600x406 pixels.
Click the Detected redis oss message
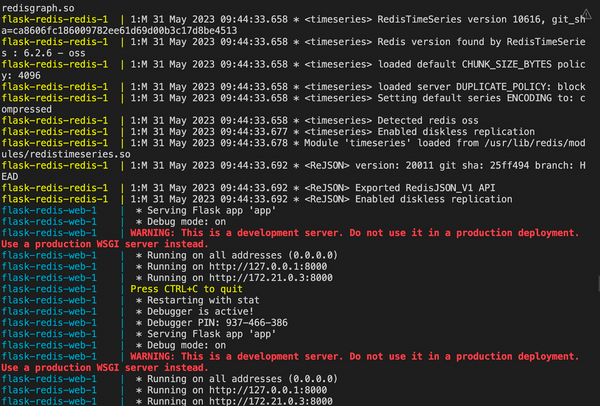428,121
